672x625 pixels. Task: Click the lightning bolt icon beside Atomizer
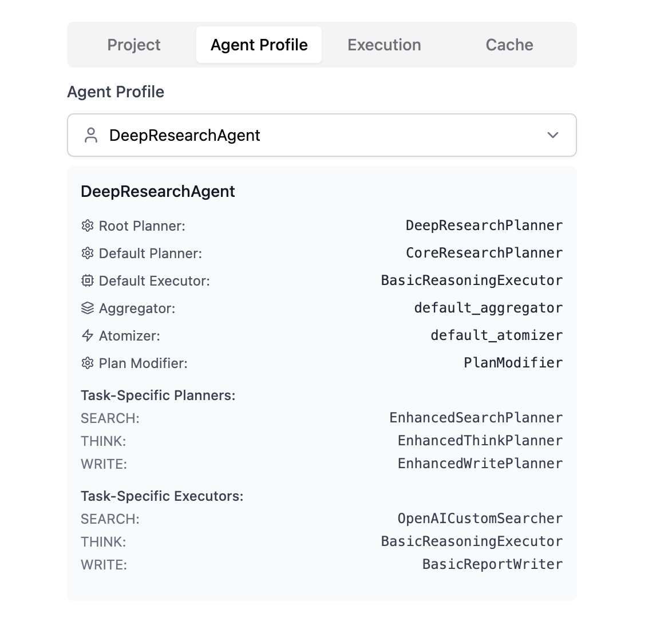pos(88,335)
